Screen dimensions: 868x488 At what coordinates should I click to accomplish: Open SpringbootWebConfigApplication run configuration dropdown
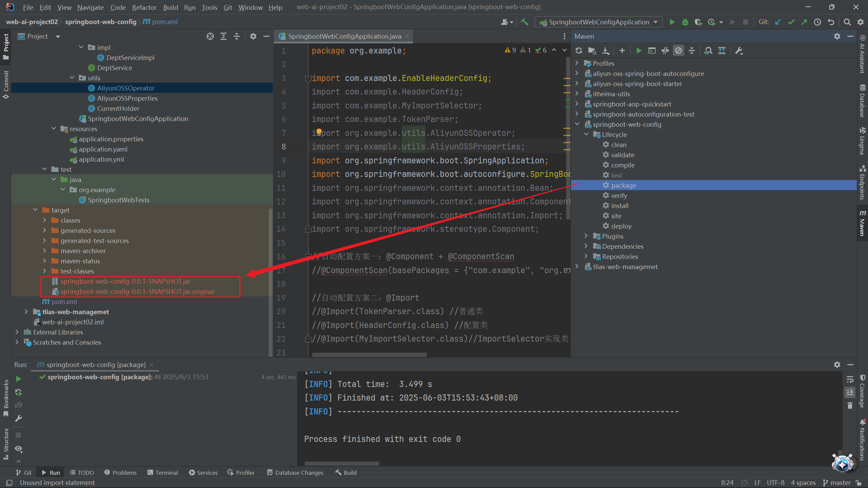click(x=599, y=22)
